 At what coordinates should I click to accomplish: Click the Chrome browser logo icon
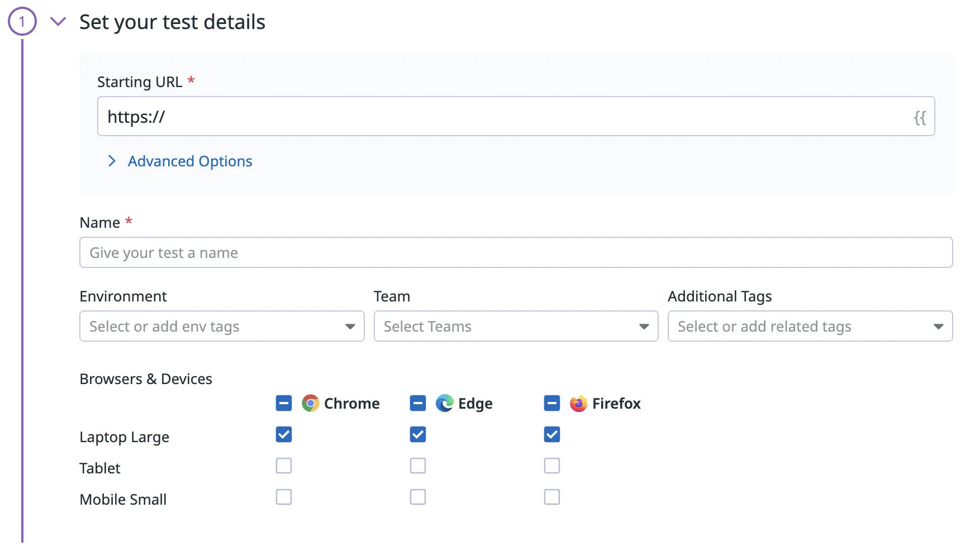pos(310,403)
